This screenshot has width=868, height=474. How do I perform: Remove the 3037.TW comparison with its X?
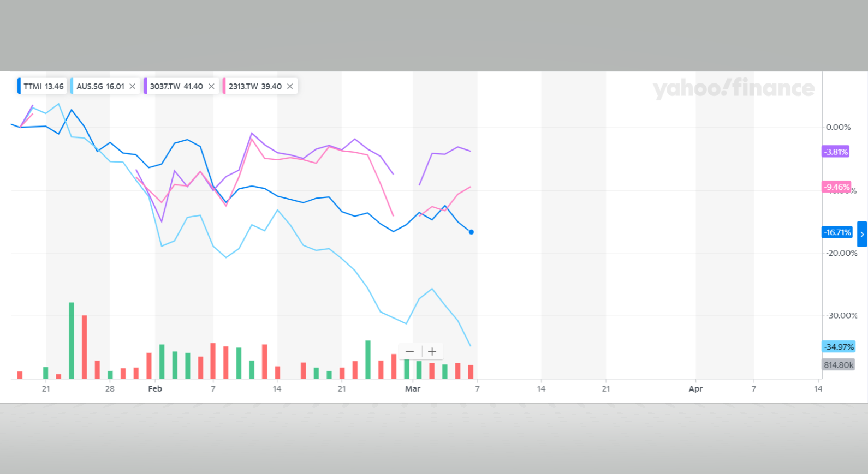coord(211,86)
